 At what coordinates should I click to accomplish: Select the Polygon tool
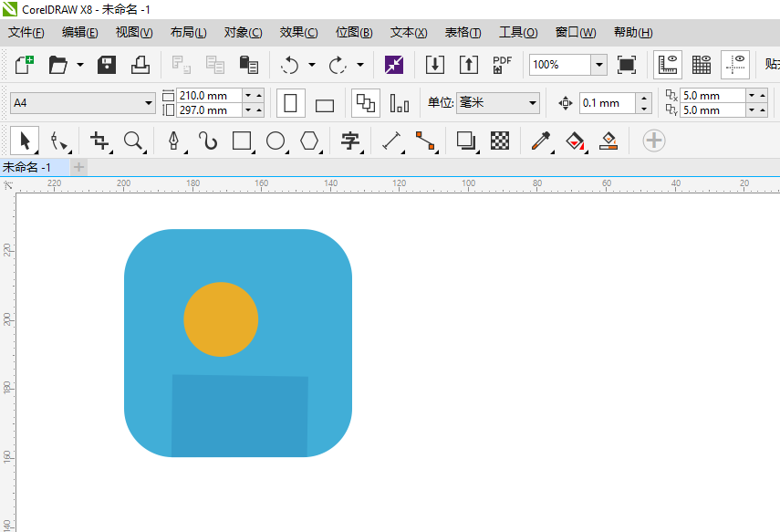(309, 141)
